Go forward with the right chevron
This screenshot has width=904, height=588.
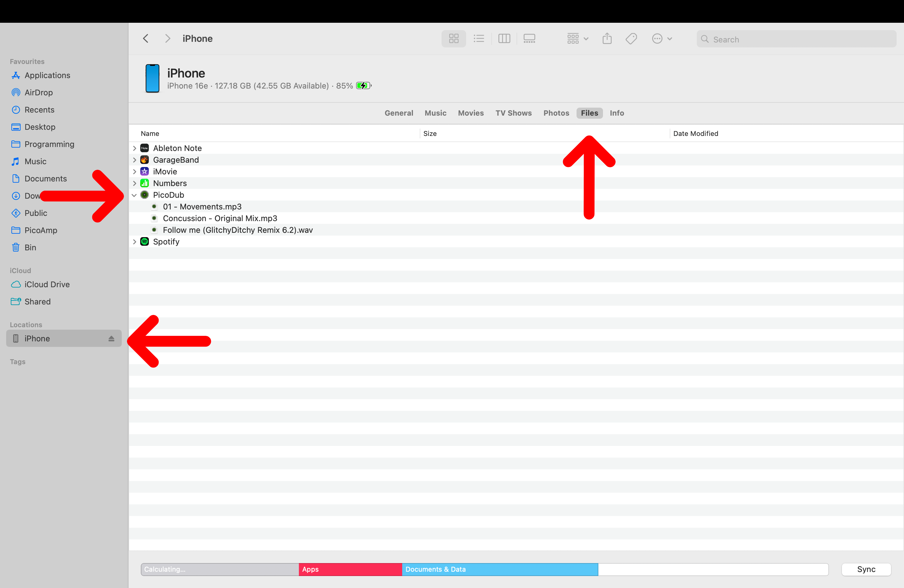pyautogui.click(x=168, y=38)
